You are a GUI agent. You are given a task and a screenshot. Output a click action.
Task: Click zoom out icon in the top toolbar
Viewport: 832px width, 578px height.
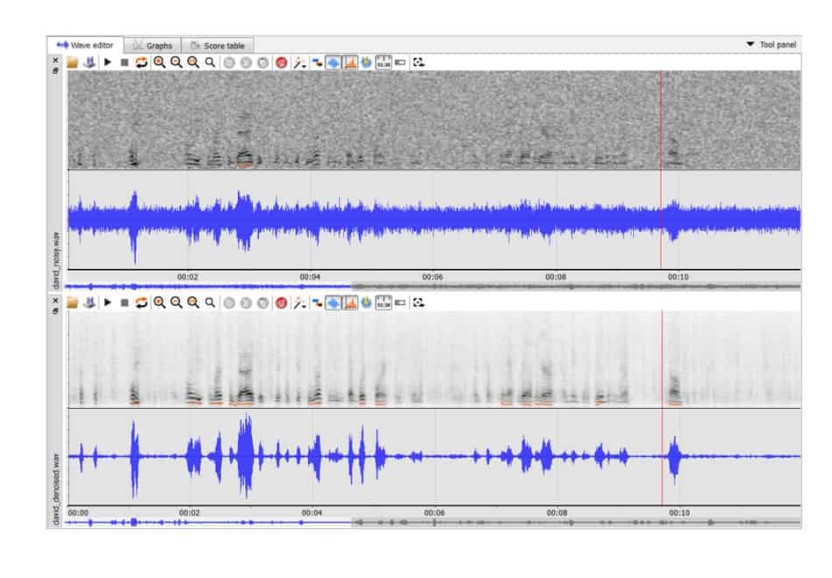176,62
